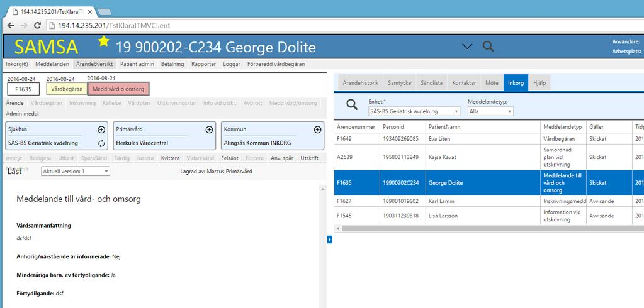Click personid 193409269085 cell
Screen dimensions: 644x308
tap(402, 139)
